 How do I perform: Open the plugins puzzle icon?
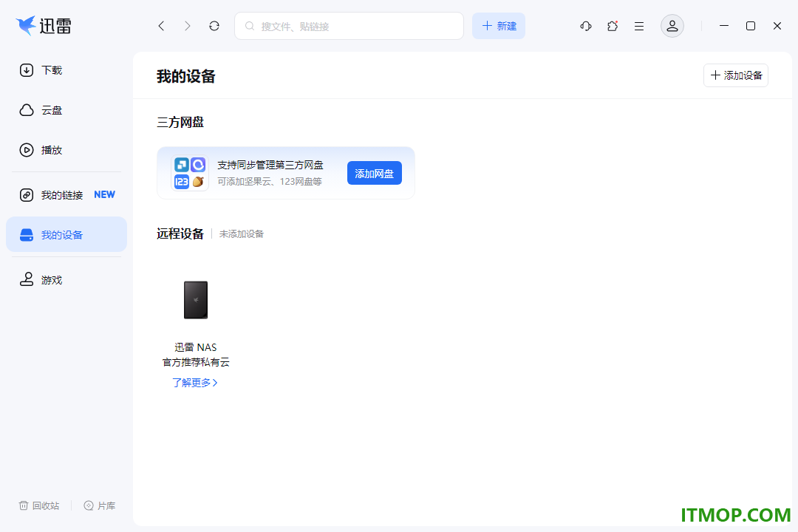click(613, 26)
